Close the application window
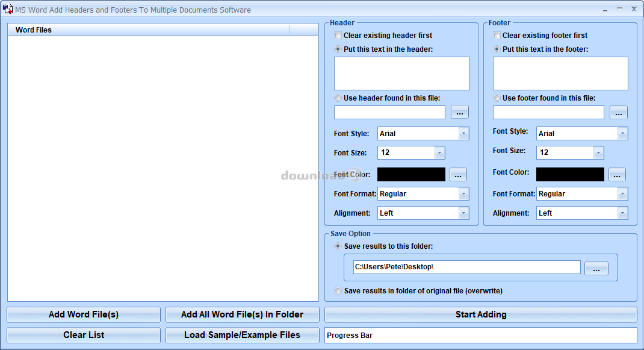This screenshot has width=644, height=350. [x=634, y=10]
